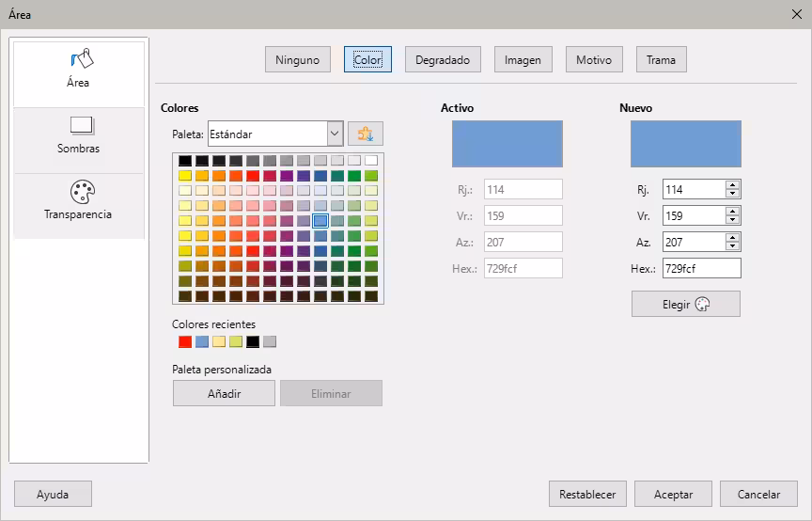Open the Área tab with paint bucket icon
The width and height of the screenshot is (812, 521).
[79, 73]
